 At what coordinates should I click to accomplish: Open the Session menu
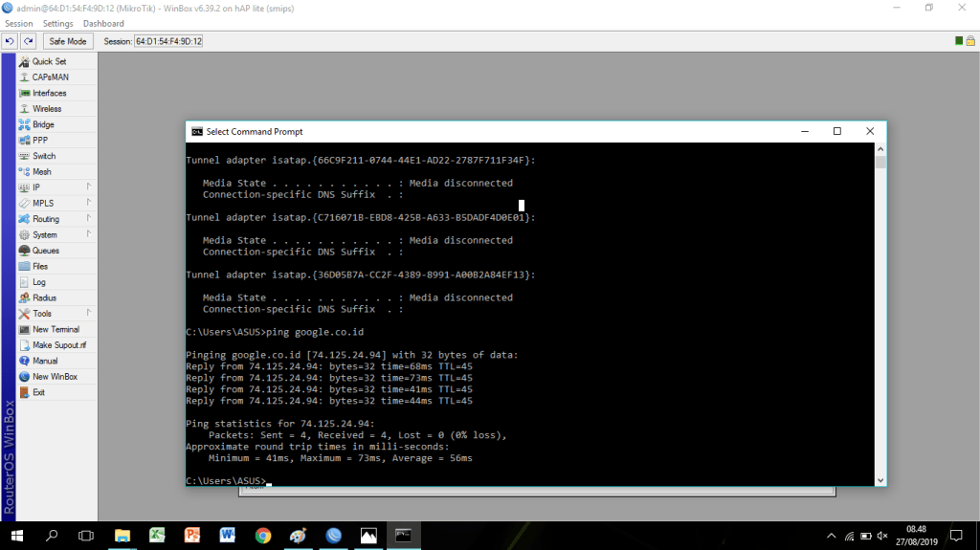click(x=18, y=23)
